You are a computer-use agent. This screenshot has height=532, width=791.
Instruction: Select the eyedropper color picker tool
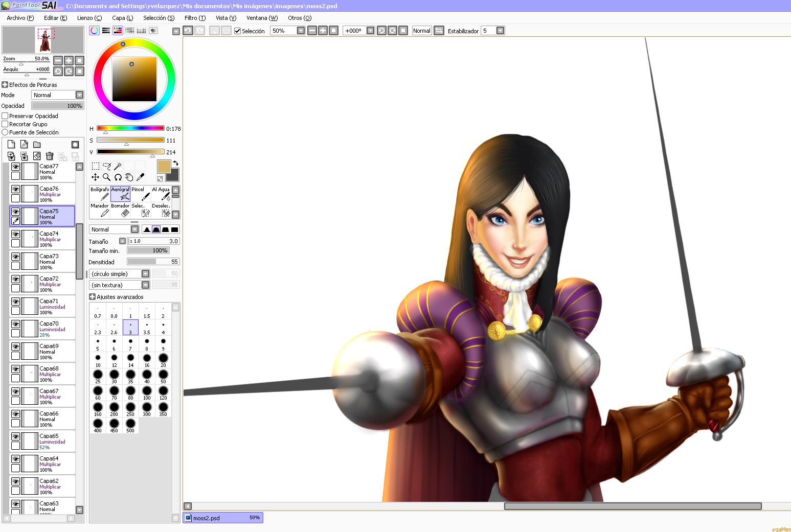tap(141, 177)
